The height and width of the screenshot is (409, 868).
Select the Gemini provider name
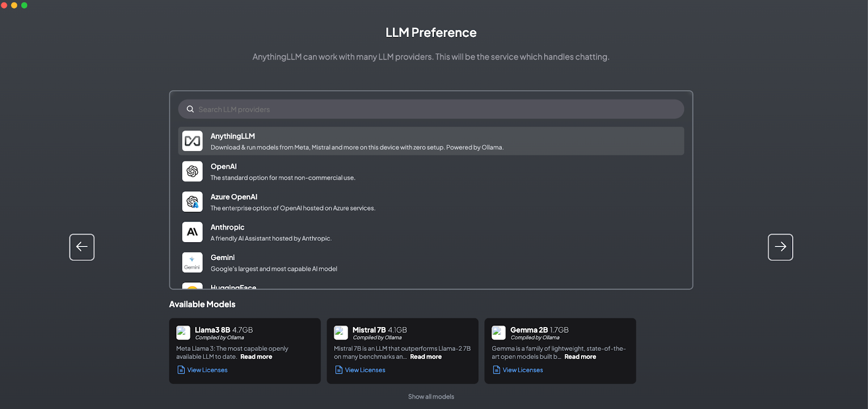(x=222, y=258)
